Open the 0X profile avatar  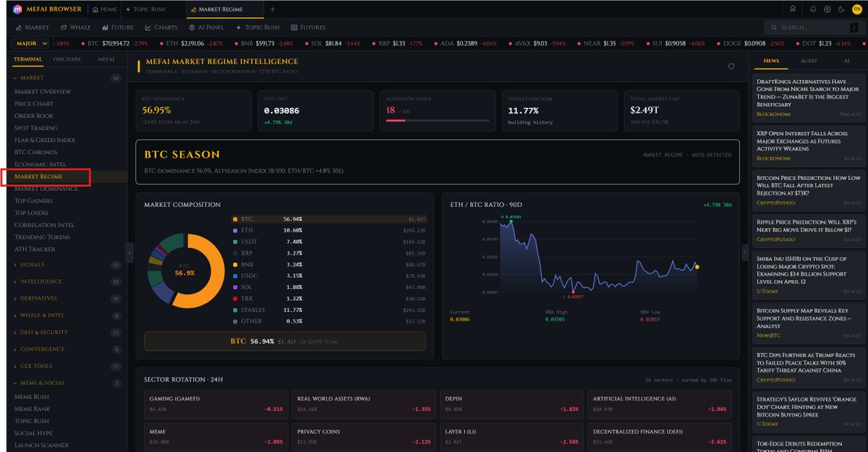click(x=856, y=9)
